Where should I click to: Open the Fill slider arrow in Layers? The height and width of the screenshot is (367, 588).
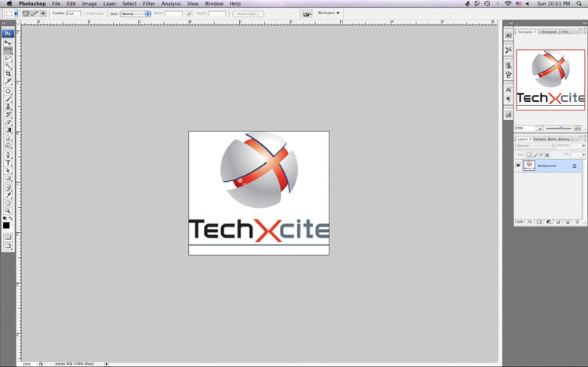583,154
